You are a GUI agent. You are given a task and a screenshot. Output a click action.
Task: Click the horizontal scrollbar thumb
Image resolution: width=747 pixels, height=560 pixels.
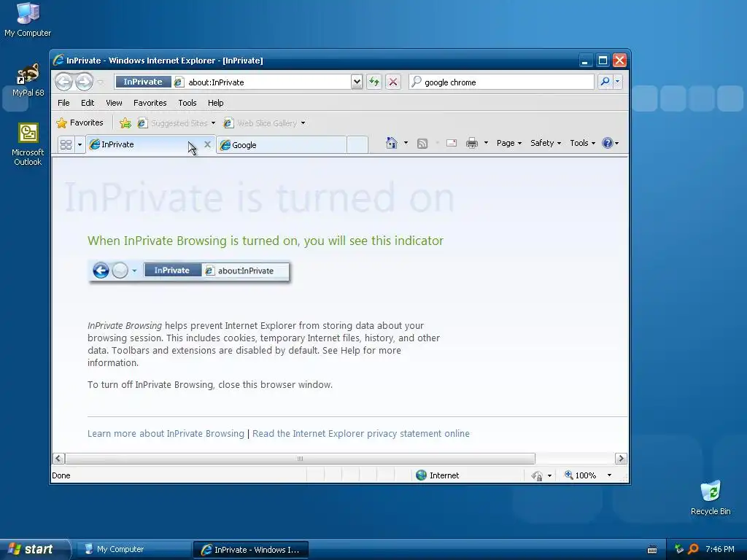[x=300, y=459]
